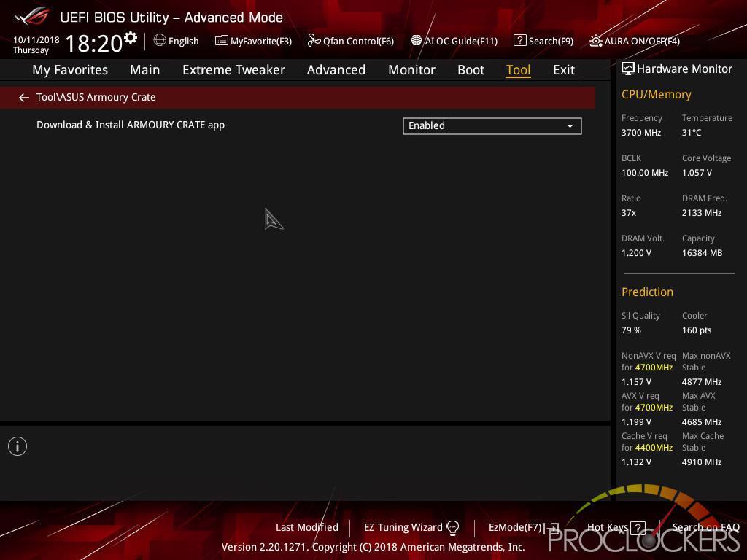747x560 pixels.
Task: Click the 2133 MHz DRAM frequency value
Action: coord(701,212)
